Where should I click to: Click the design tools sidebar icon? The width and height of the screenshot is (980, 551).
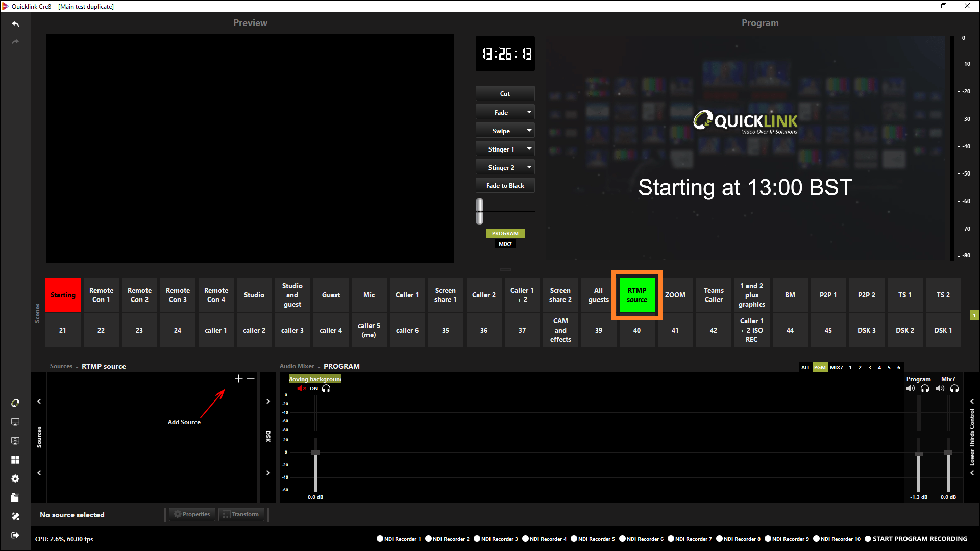tap(15, 516)
